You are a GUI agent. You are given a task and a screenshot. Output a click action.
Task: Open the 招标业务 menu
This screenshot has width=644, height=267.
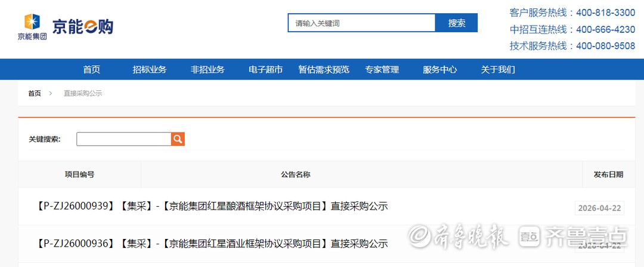(x=149, y=70)
